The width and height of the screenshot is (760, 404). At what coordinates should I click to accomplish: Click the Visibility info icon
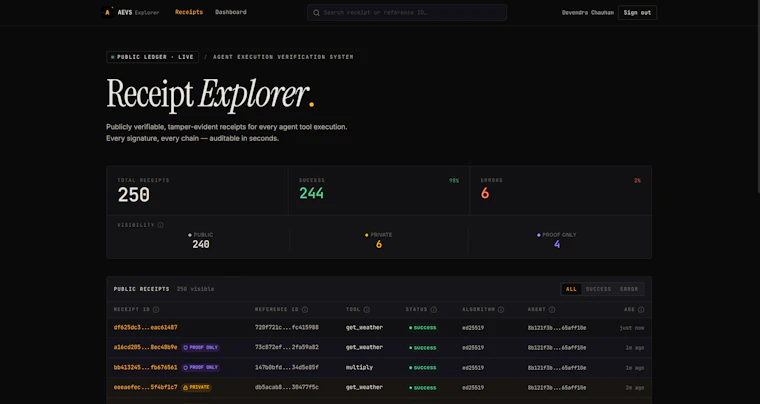tap(160, 225)
